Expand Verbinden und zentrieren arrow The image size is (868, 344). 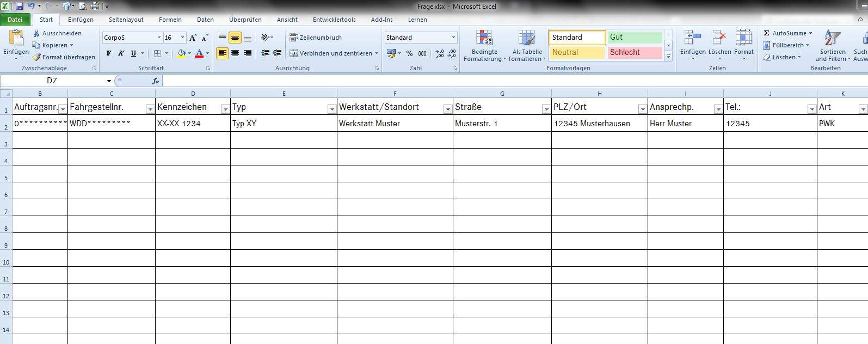click(x=376, y=53)
